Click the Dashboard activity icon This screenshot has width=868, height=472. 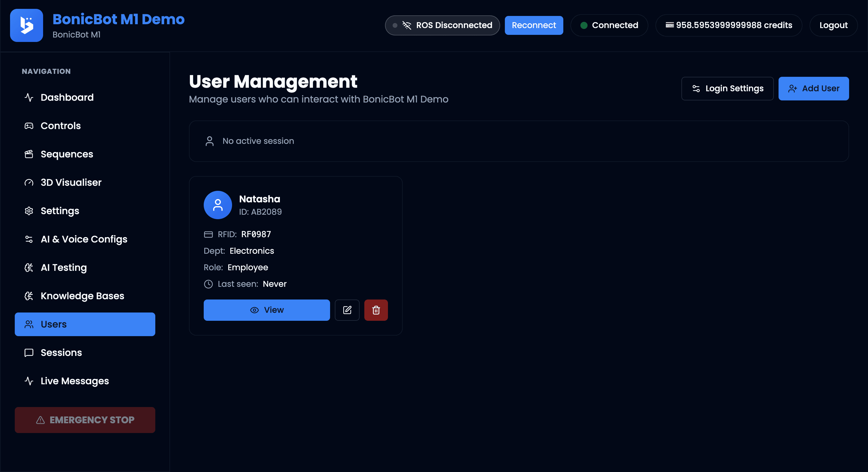[29, 97]
